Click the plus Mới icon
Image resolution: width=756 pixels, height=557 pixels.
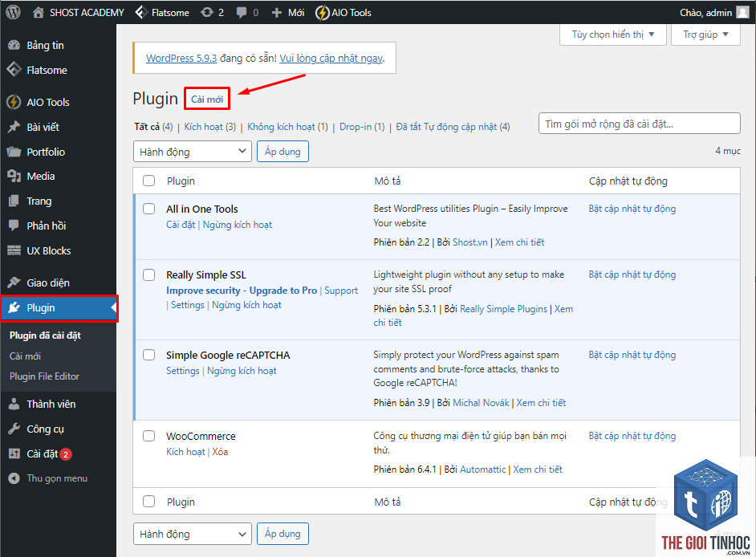pyautogui.click(x=276, y=13)
